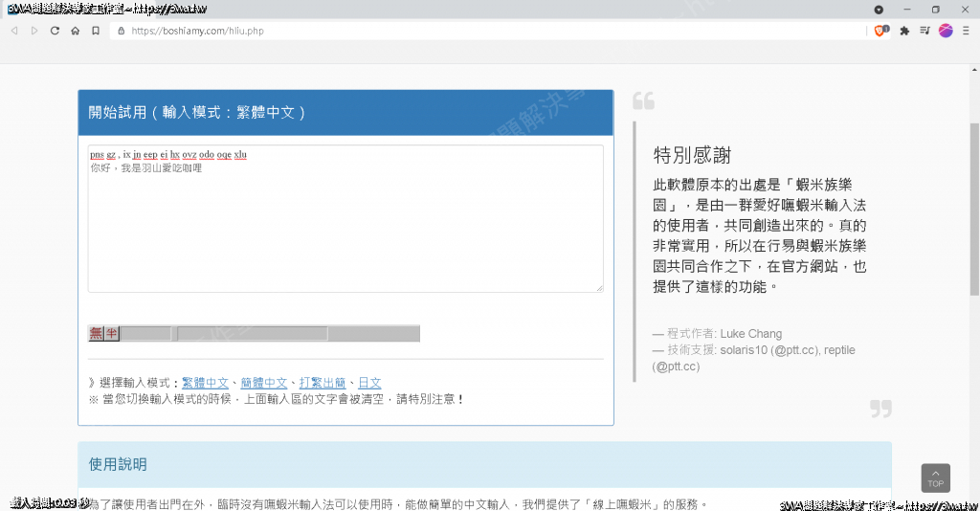The width and height of the screenshot is (980, 511).
Task: Toggle the 無 input method button
Action: [x=96, y=333]
